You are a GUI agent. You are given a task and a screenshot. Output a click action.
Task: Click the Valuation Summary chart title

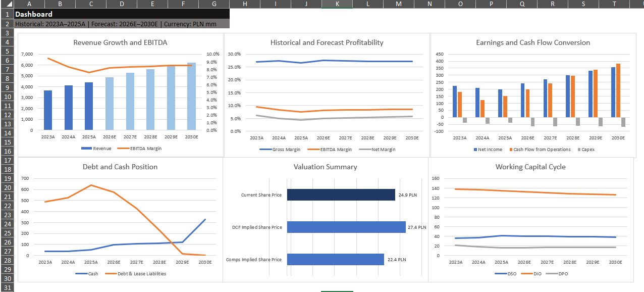pos(325,167)
